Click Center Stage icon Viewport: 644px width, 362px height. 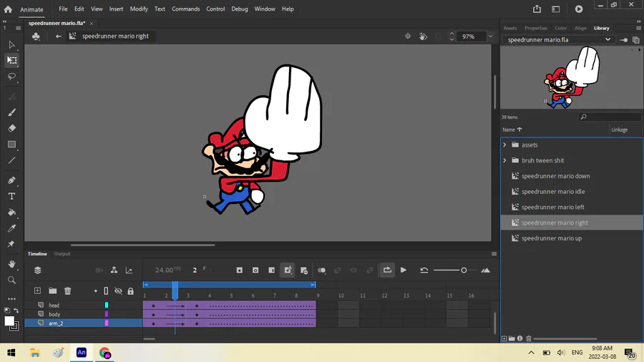407,36
